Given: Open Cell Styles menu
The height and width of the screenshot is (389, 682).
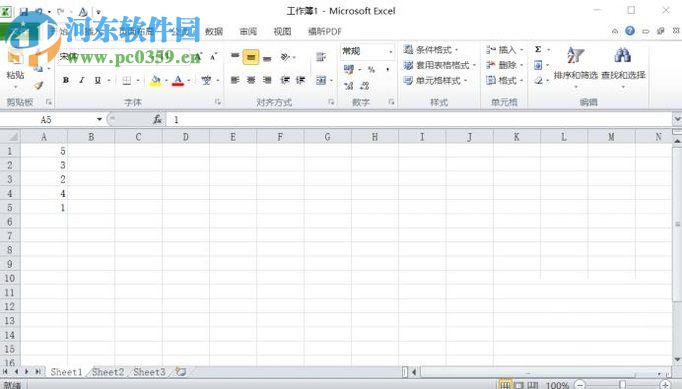Looking at the screenshot, I should [x=435, y=80].
